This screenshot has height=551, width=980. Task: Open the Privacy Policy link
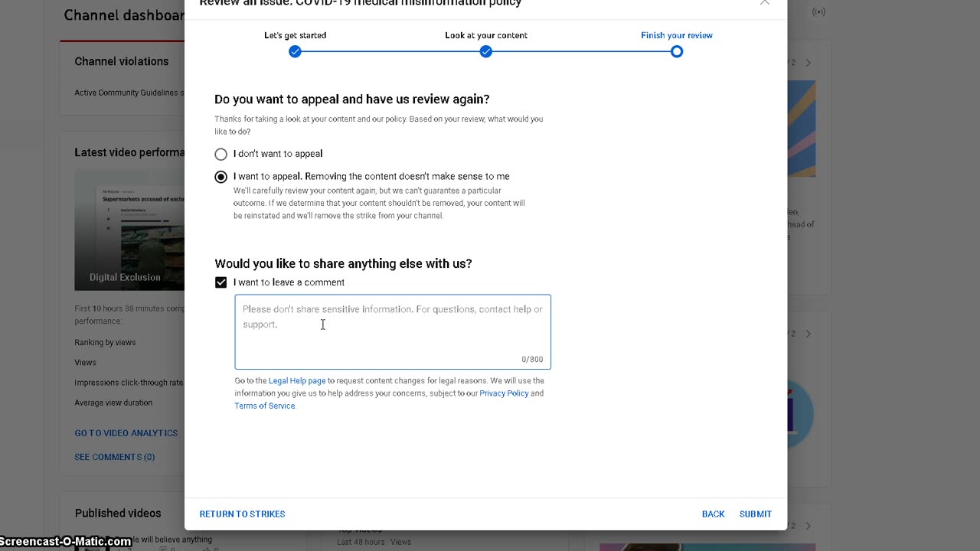pyautogui.click(x=504, y=393)
